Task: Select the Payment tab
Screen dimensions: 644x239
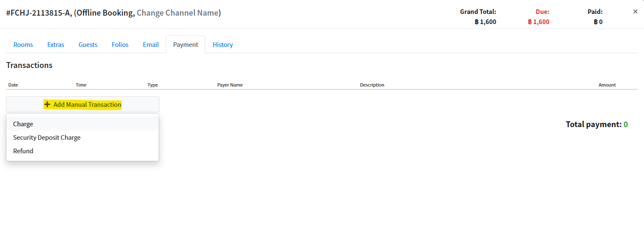Action: tap(186, 44)
